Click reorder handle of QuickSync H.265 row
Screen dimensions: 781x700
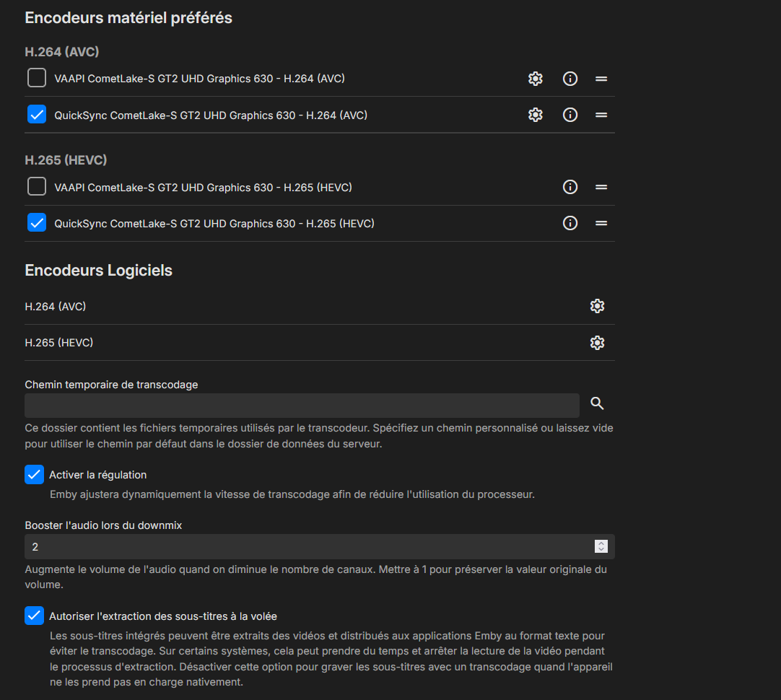[x=601, y=223]
